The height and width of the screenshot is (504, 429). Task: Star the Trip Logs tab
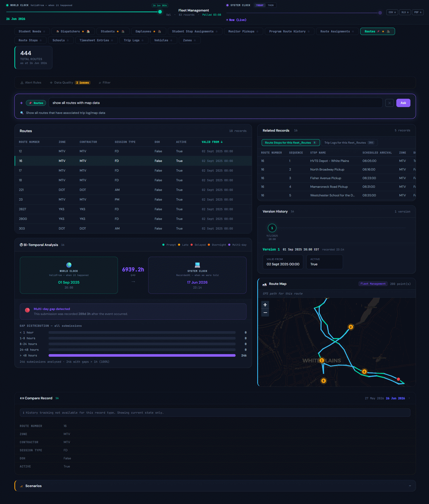(142, 40)
